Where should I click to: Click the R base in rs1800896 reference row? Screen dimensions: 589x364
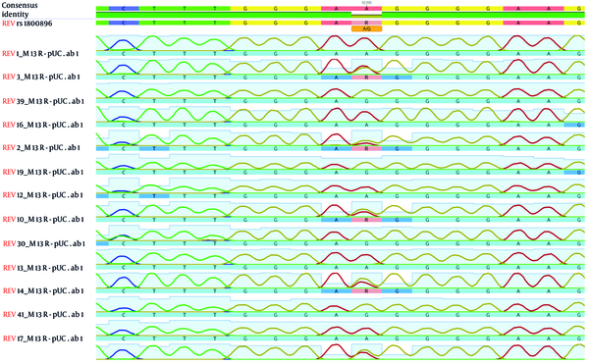[366, 23]
